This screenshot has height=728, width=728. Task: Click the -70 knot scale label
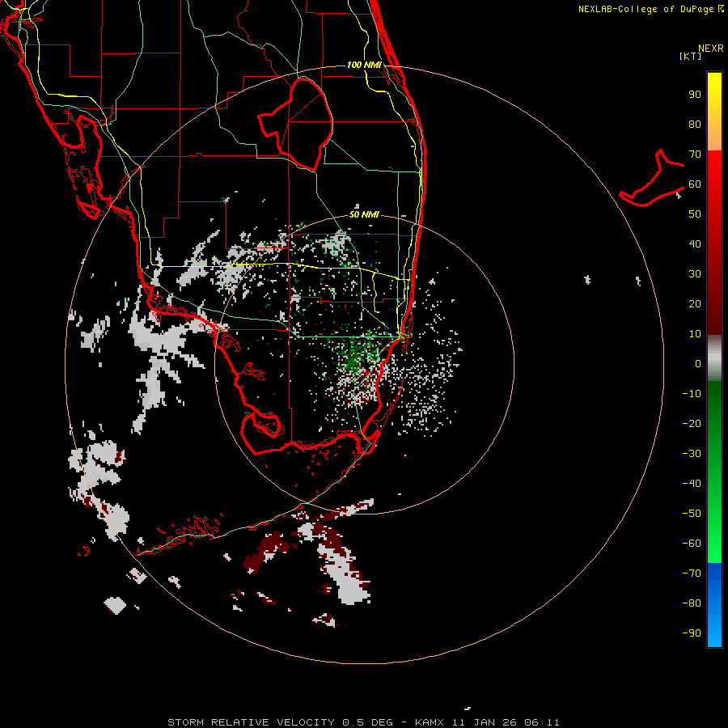pyautogui.click(x=692, y=573)
